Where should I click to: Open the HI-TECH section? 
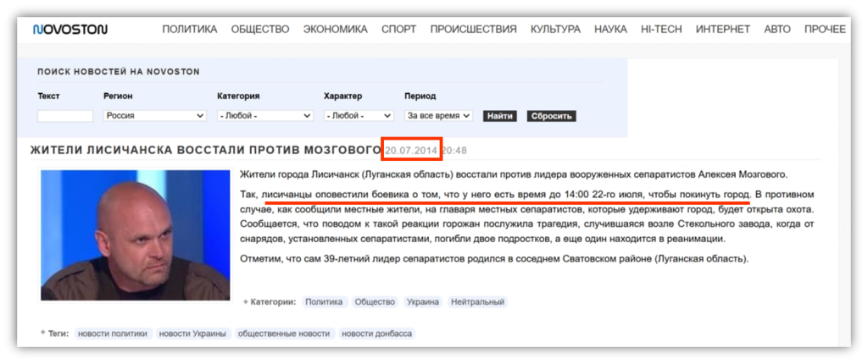point(661,30)
